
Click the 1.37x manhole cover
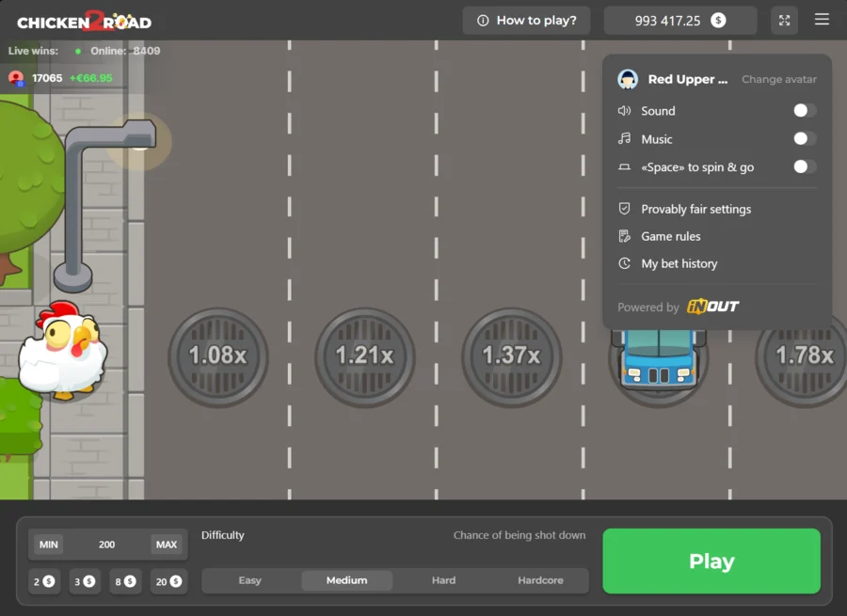coord(512,356)
